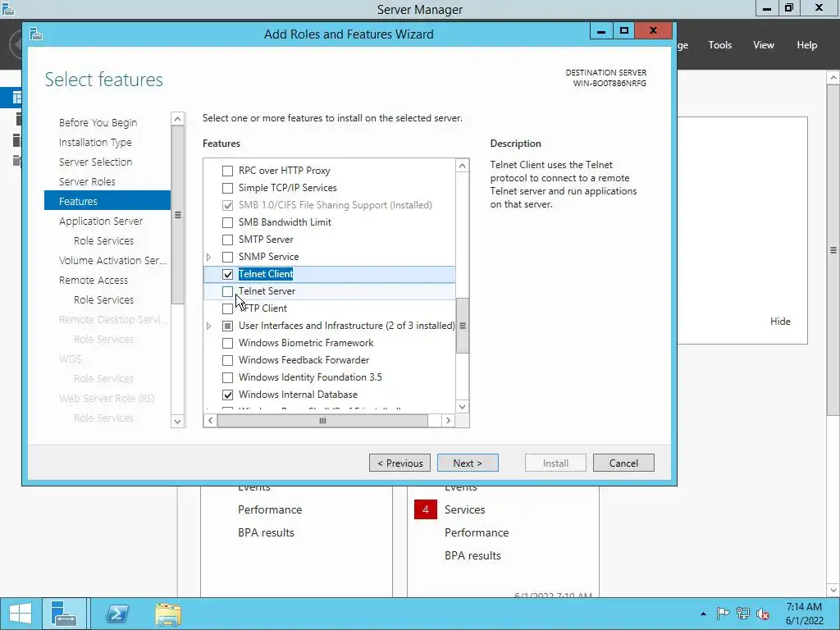Click the Windows Start button

point(21,614)
